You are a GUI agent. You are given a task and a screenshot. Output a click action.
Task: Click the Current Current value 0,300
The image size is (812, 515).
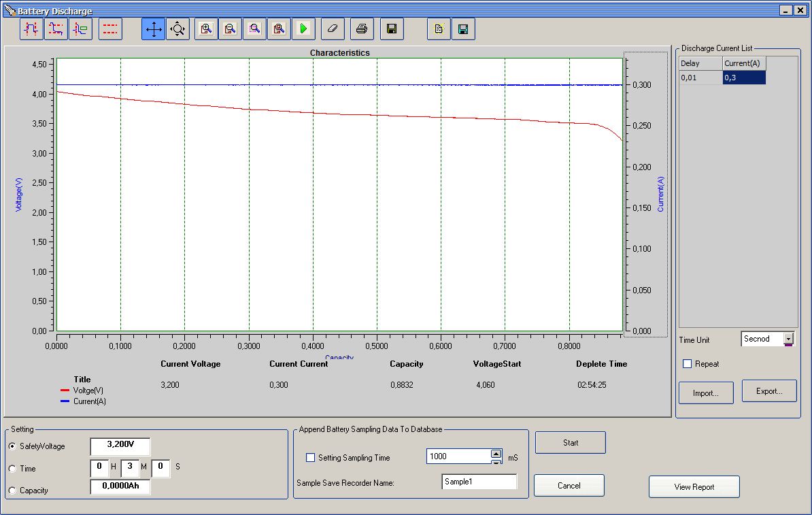279,385
